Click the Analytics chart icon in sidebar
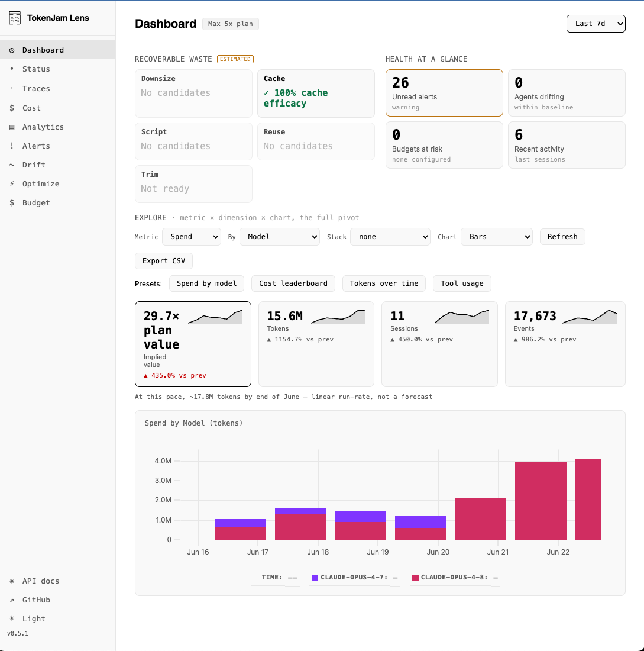This screenshot has height=651, width=644. coord(12,127)
